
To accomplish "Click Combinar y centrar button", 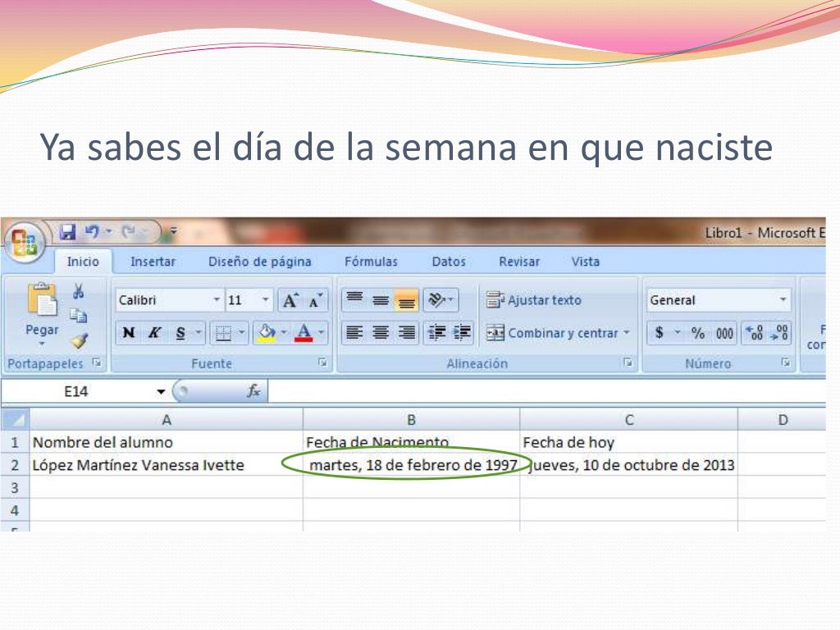I will click(552, 333).
